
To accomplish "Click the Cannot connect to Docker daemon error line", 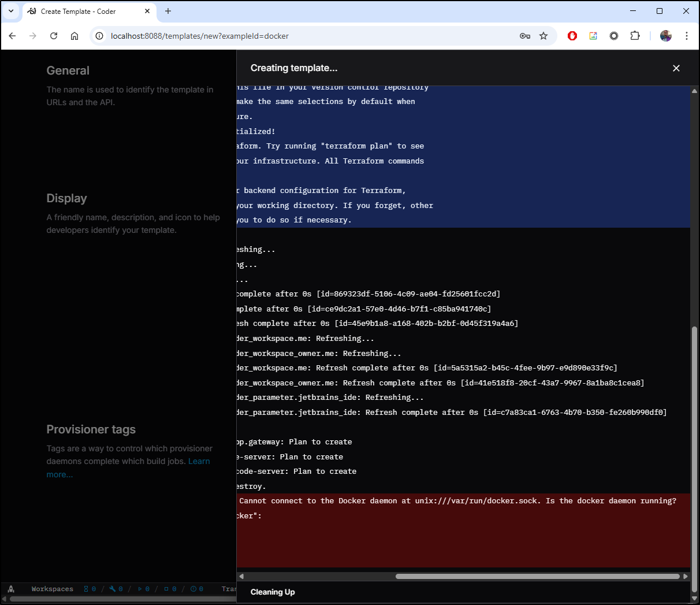I will click(457, 501).
